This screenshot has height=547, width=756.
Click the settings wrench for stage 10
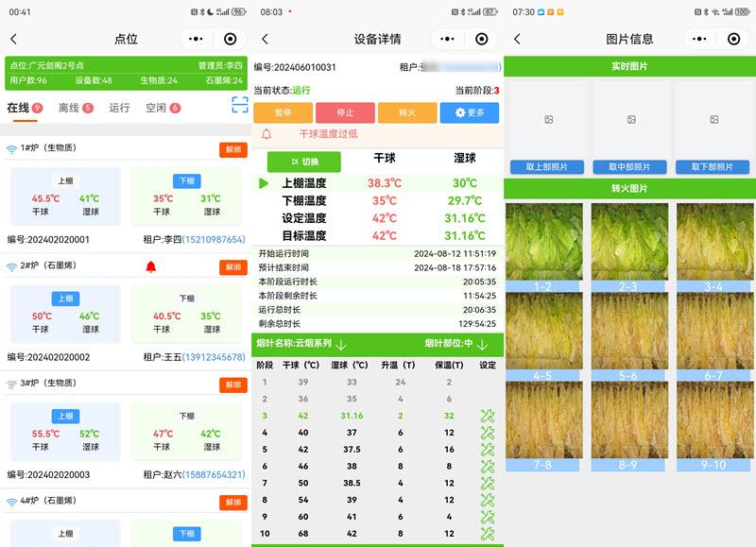[488, 534]
